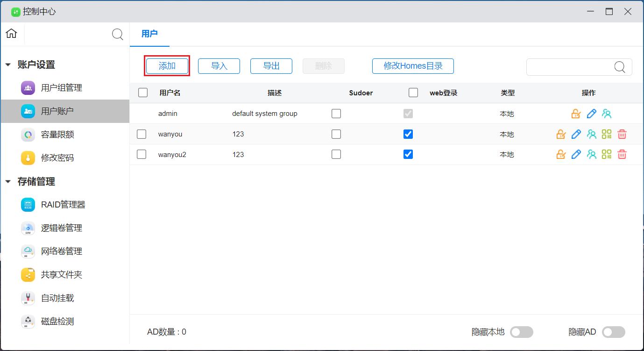This screenshot has width=644, height=351.
Task: Click the user search input field
Action: [569, 67]
